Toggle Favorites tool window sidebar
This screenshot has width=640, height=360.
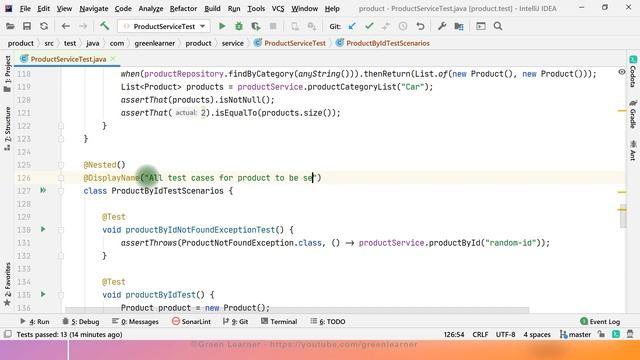point(7,284)
